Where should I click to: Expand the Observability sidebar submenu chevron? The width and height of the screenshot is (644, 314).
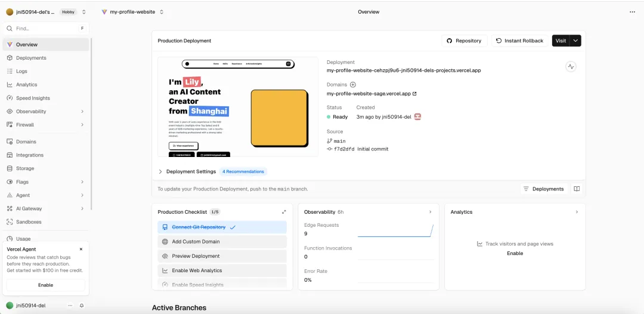(82, 112)
